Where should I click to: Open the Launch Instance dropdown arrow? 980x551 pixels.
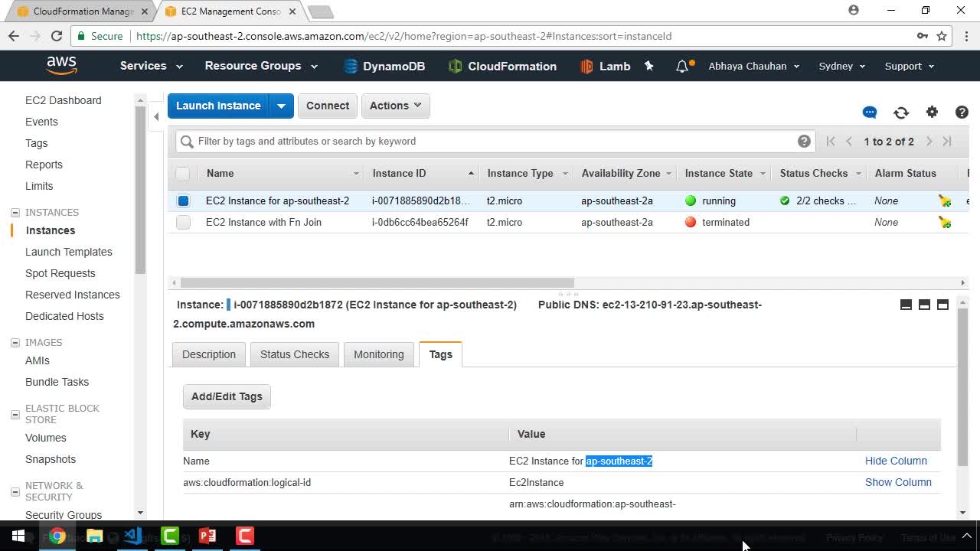(x=281, y=106)
